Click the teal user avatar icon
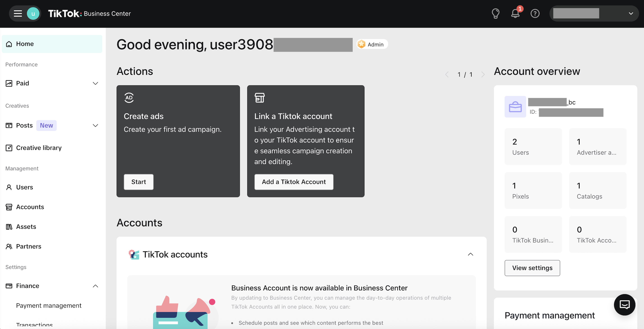Viewport: 644px width, 329px height. [x=33, y=14]
